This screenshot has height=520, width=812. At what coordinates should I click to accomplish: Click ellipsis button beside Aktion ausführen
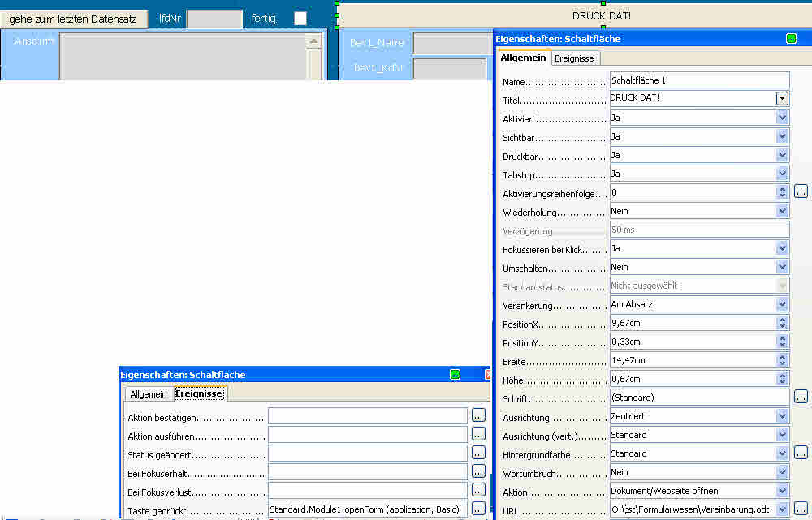(478, 434)
